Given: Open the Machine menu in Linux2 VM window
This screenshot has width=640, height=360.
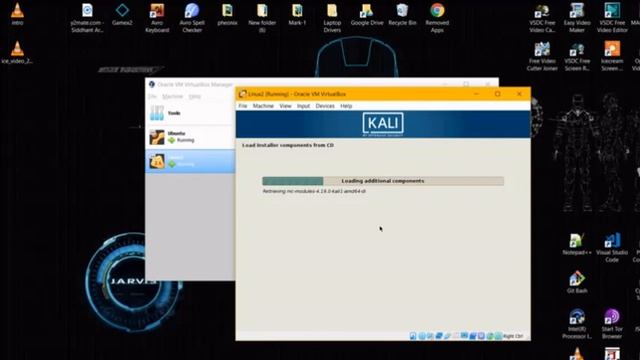Looking at the screenshot, I should pyautogui.click(x=263, y=106).
